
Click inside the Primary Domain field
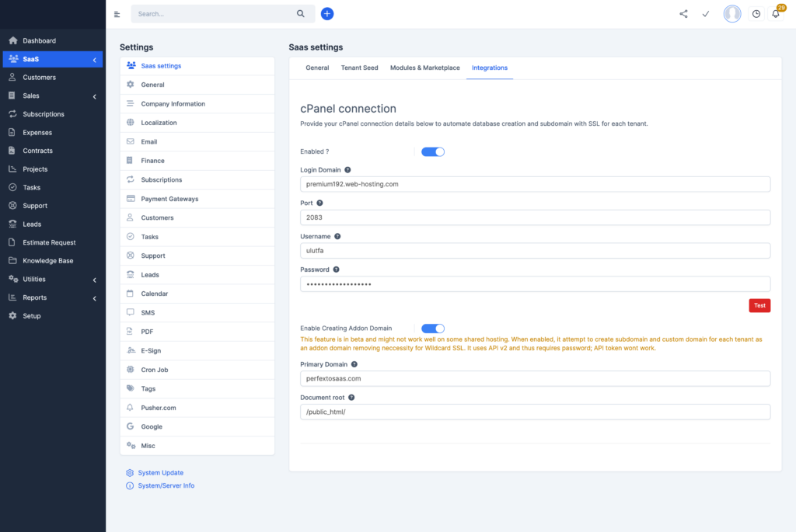[x=534, y=379]
